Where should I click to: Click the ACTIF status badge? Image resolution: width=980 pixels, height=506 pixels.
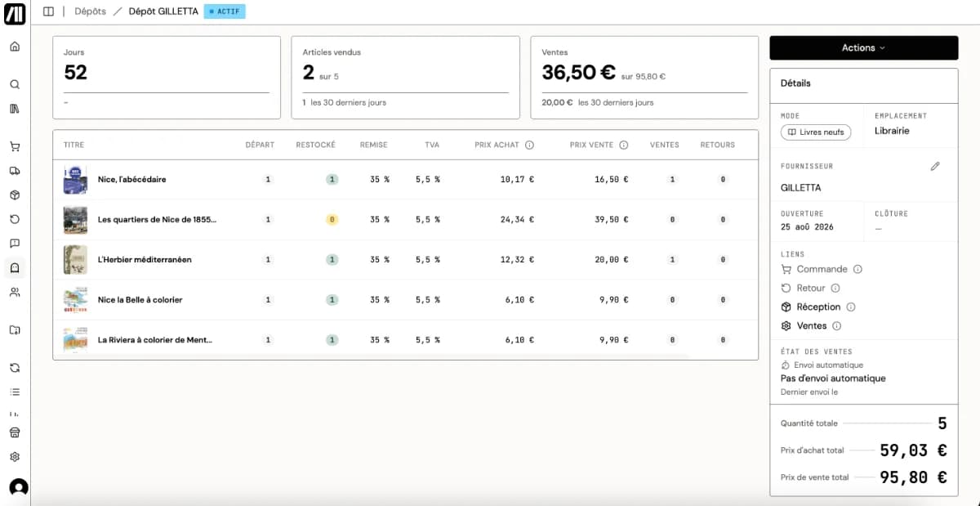pyautogui.click(x=225, y=11)
